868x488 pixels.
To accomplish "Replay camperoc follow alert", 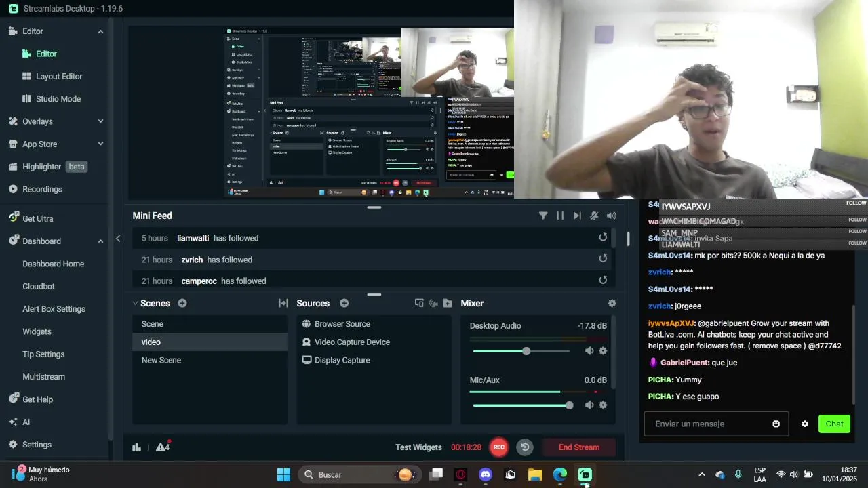I will pyautogui.click(x=603, y=280).
